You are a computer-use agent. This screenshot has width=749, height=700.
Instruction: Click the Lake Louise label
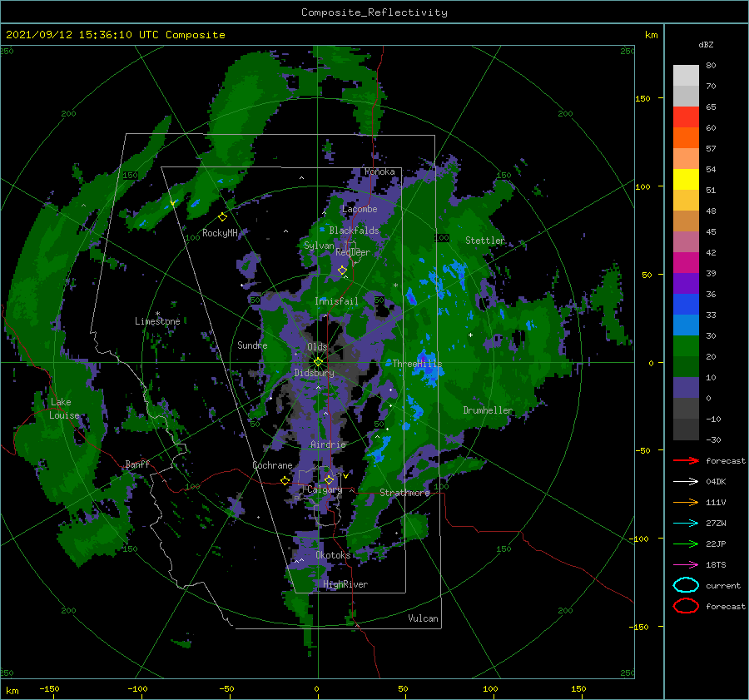pyautogui.click(x=64, y=409)
